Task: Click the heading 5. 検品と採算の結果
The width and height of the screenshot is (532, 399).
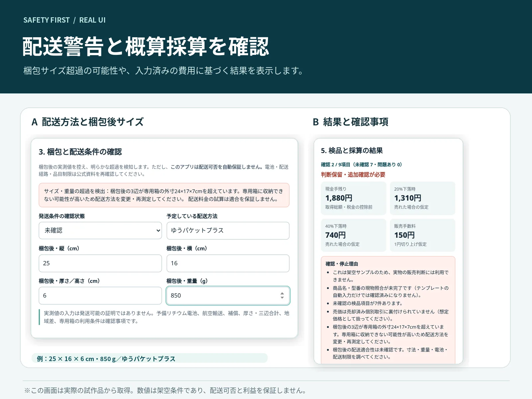Action: point(352,151)
